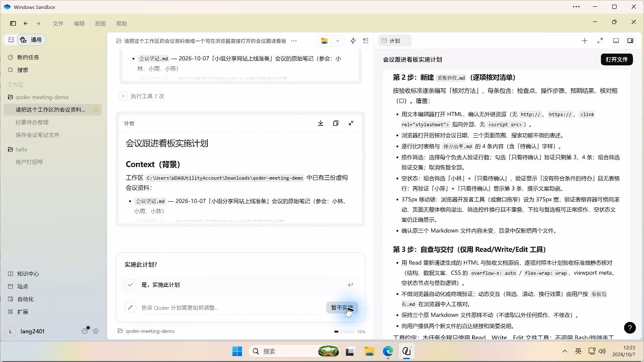Download the plan from plan card
The height and width of the screenshot is (362, 644).
(x=321, y=123)
